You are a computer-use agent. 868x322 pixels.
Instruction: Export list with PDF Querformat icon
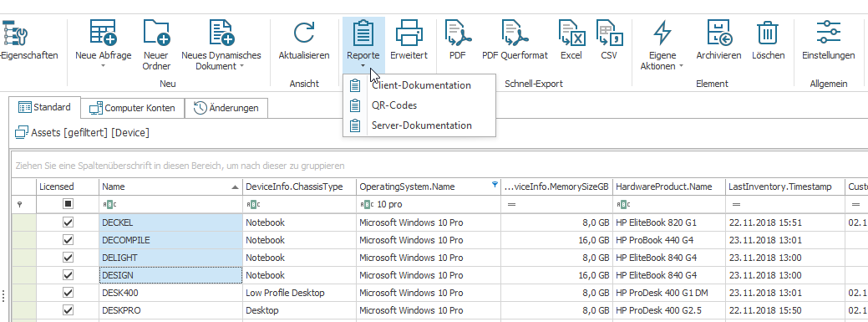[515, 33]
